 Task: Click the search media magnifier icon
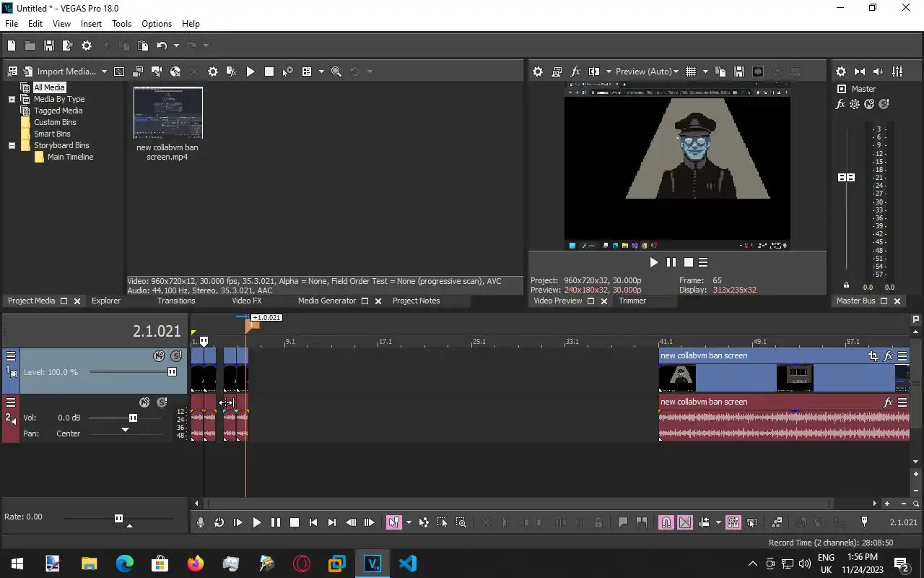coord(336,72)
